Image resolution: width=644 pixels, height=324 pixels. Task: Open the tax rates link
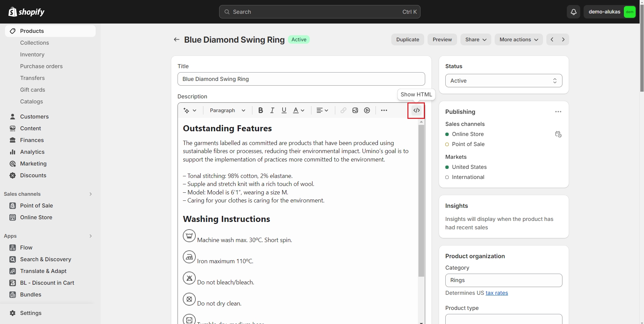497,293
